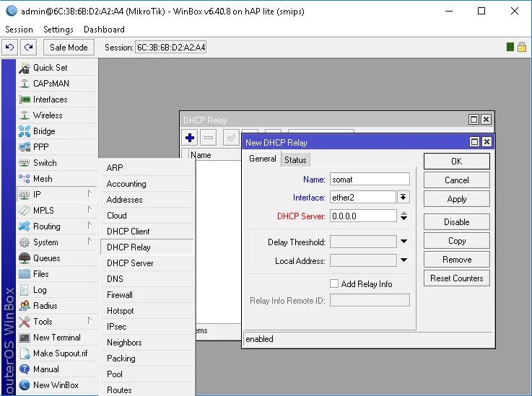Viewport: 532px width, 396px height.
Task: Toggle Safe Mode button
Action: [69, 47]
